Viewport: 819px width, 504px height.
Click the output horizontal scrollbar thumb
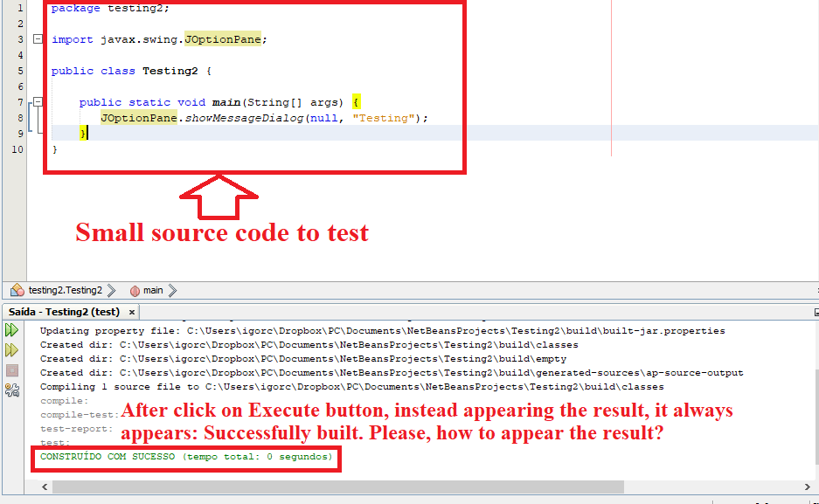click(x=338, y=487)
